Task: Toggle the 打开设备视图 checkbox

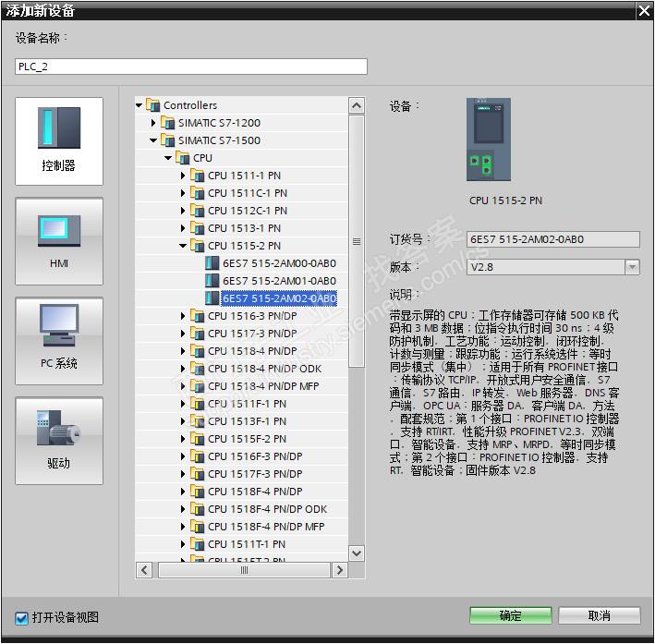Action: (x=22, y=618)
